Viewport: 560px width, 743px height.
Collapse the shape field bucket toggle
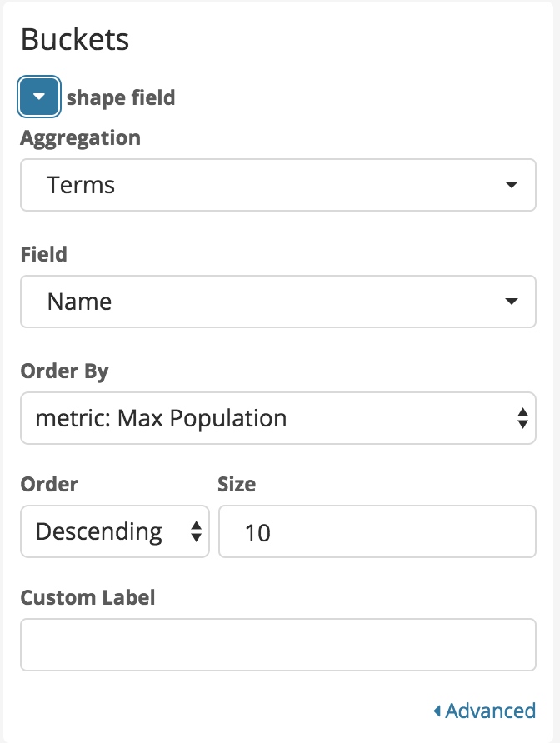click(x=39, y=97)
